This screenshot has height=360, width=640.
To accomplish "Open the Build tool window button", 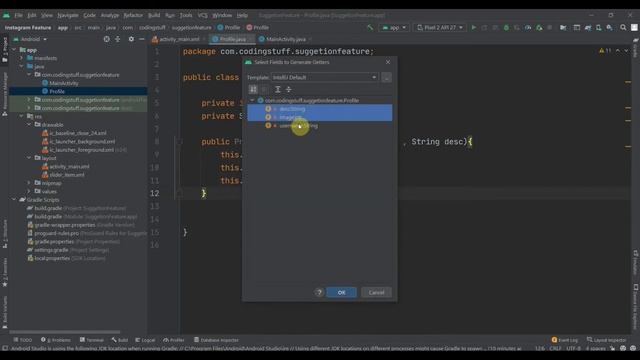I will click(x=120, y=340).
